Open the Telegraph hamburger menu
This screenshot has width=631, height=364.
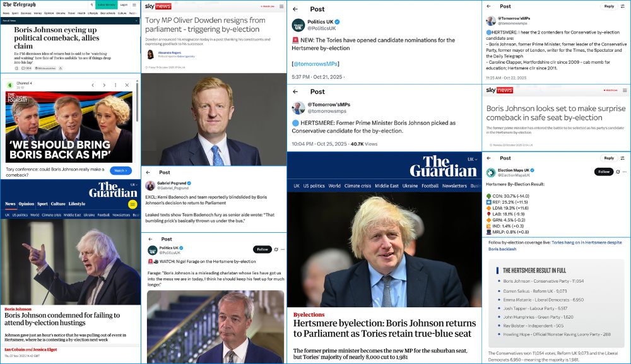134,5
